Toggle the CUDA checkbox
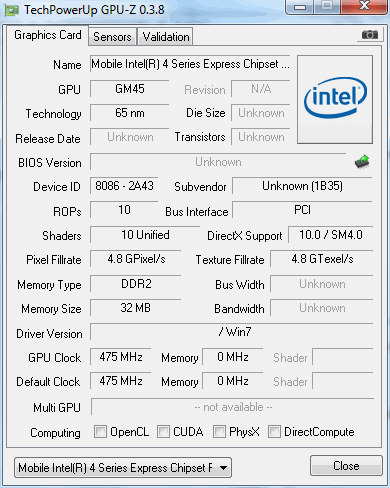 click(x=163, y=431)
